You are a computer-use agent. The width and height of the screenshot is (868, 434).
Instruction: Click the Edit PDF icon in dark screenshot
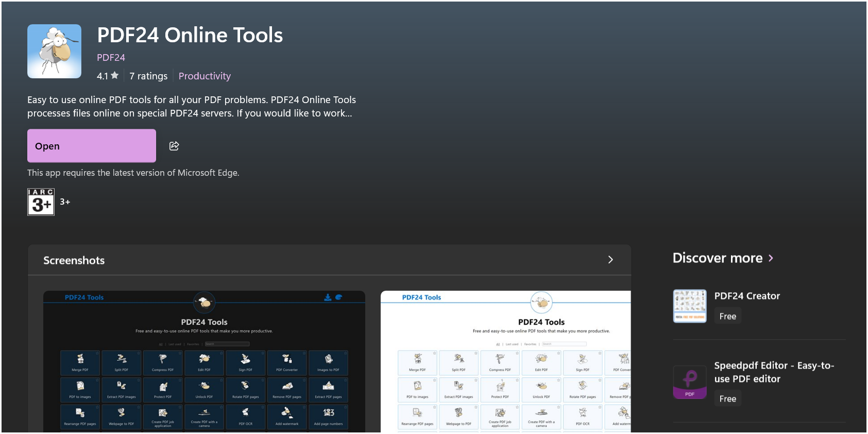coord(204,363)
